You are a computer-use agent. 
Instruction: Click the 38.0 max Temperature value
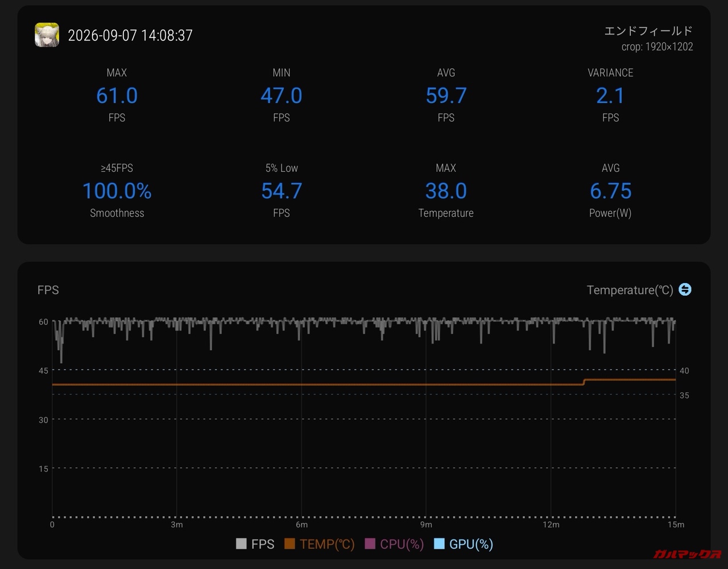coord(446,191)
